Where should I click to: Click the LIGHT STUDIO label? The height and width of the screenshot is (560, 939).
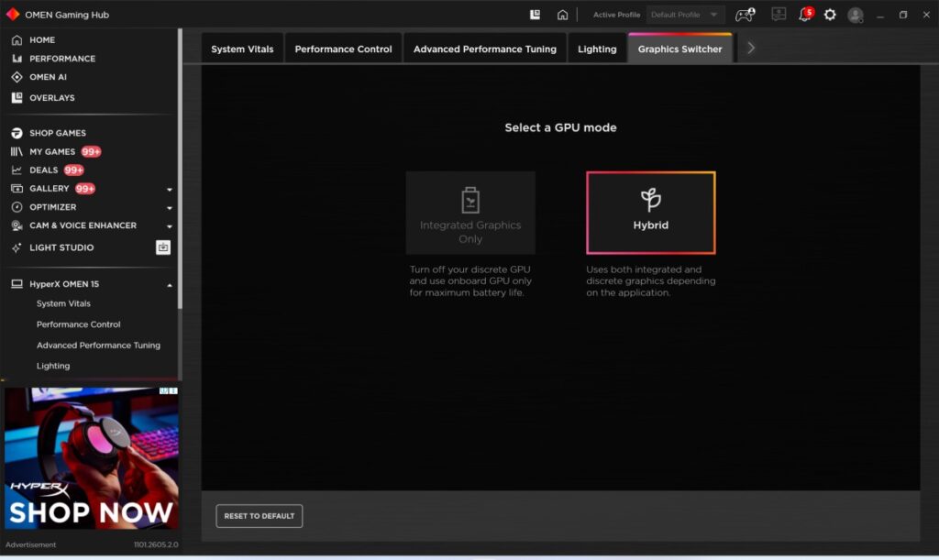click(x=61, y=247)
